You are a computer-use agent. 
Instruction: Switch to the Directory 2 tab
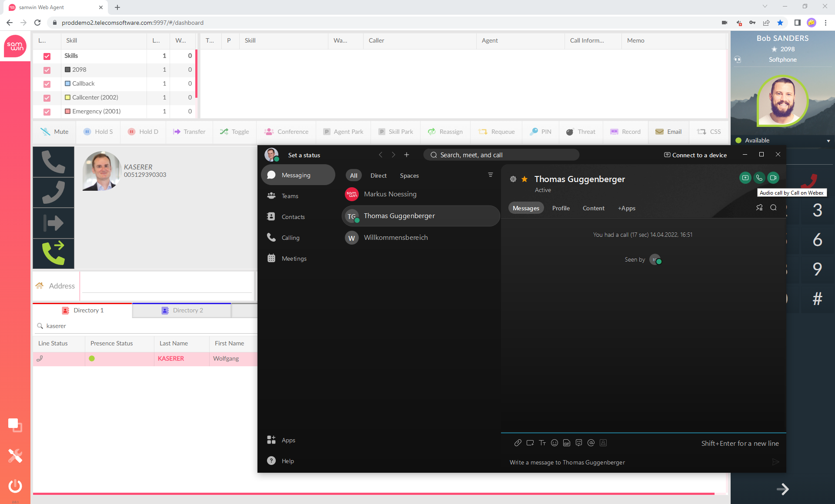tap(182, 310)
